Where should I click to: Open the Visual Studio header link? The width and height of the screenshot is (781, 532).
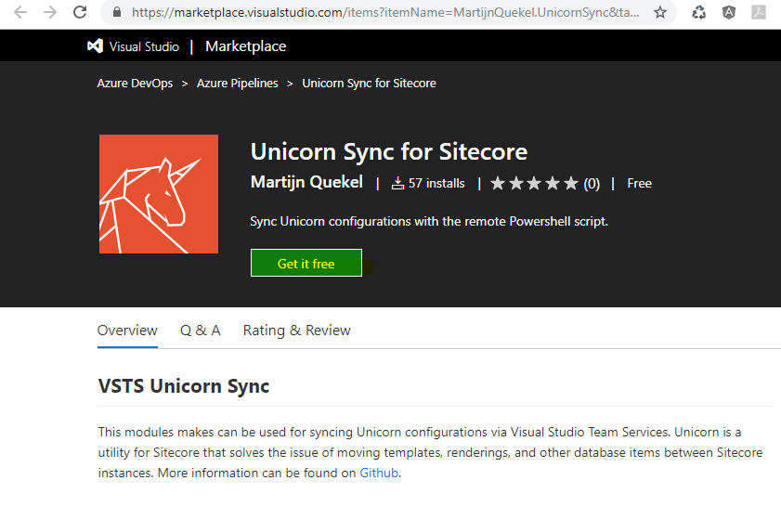[x=144, y=46]
